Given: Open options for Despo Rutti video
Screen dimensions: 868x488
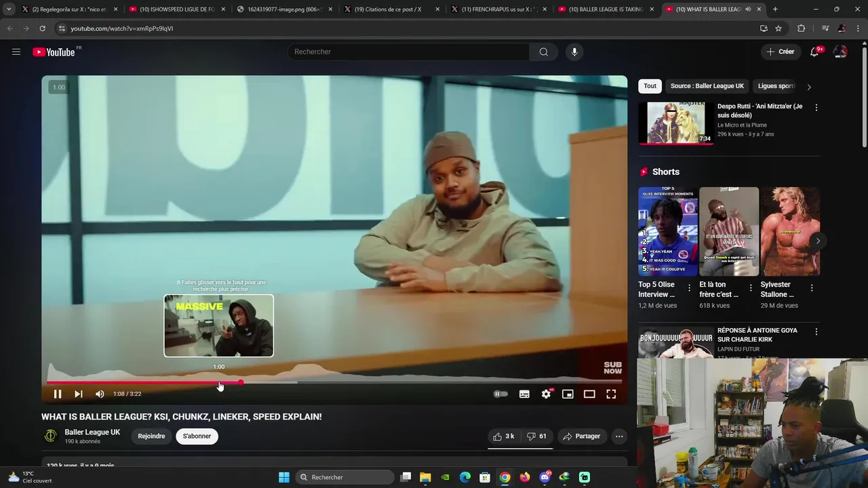Looking at the screenshot, I should pos(816,108).
